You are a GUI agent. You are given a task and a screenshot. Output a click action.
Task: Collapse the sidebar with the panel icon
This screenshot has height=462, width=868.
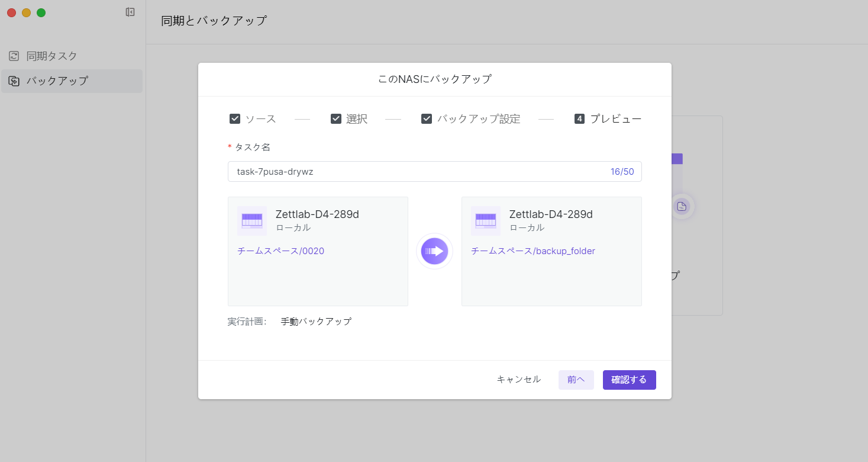pos(130,12)
